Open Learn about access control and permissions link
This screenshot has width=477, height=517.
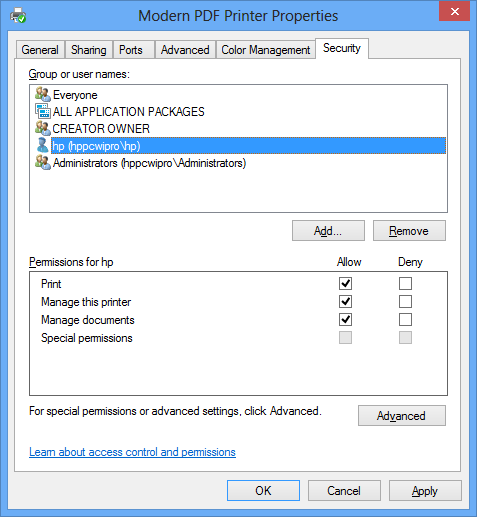pyautogui.click(x=132, y=452)
